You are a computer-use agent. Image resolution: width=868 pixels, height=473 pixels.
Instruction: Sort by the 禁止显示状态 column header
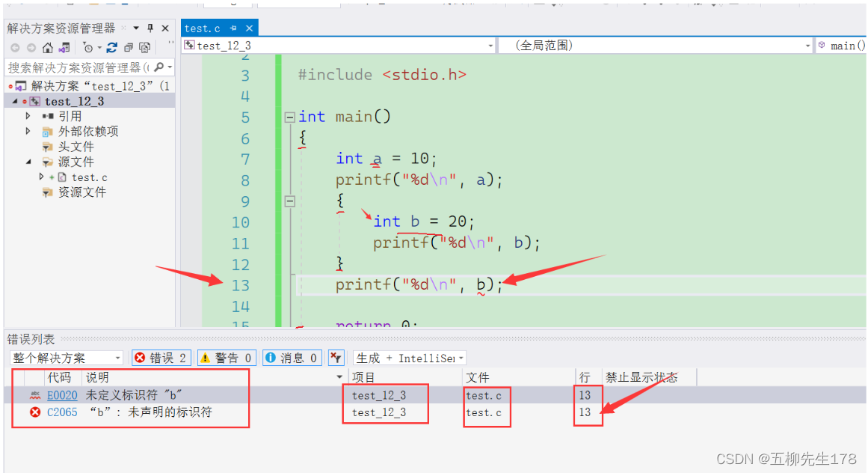tap(641, 378)
